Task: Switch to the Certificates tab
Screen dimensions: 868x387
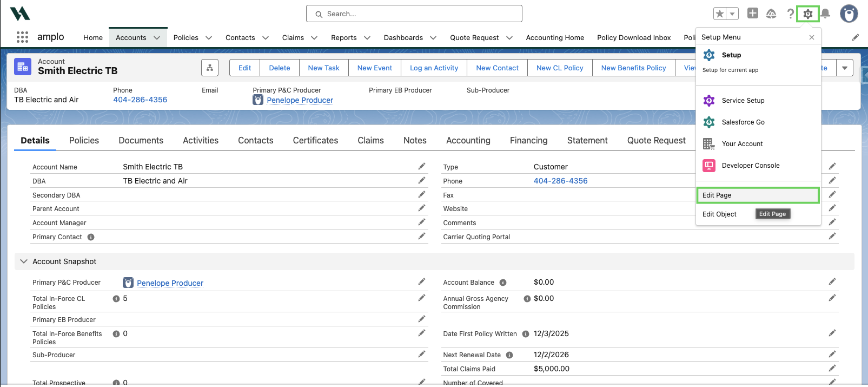Action: 315,141
